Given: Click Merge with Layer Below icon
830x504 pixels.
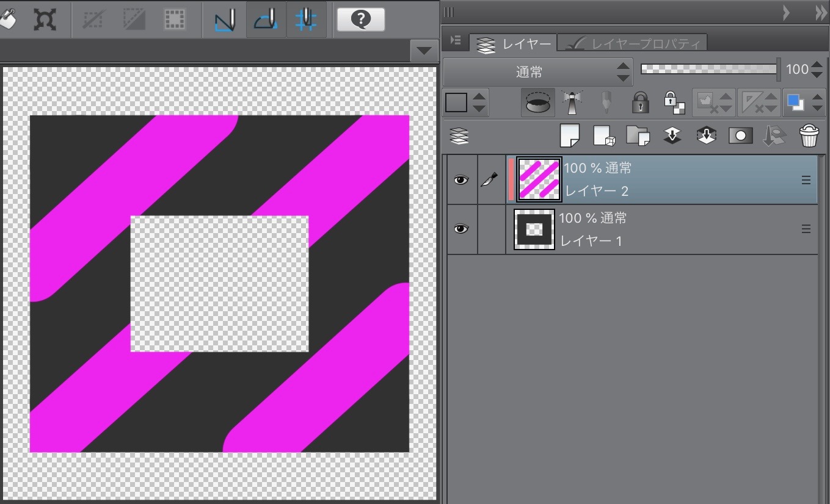Looking at the screenshot, I should click(x=706, y=135).
